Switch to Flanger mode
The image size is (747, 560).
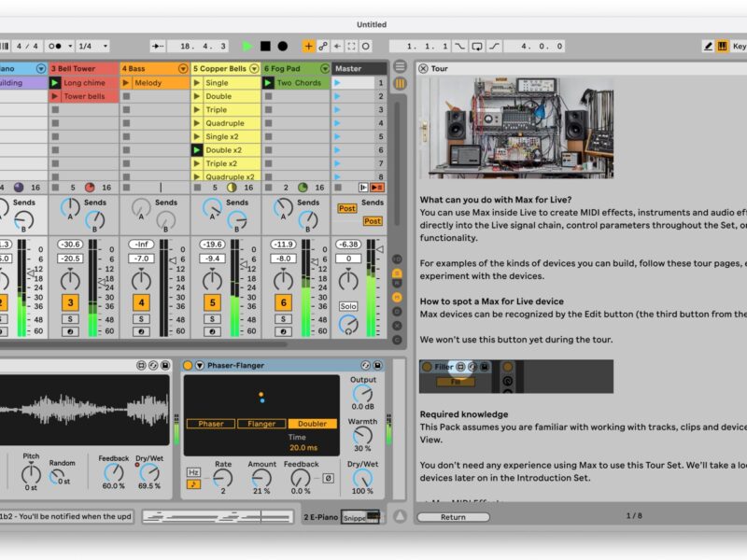point(261,424)
